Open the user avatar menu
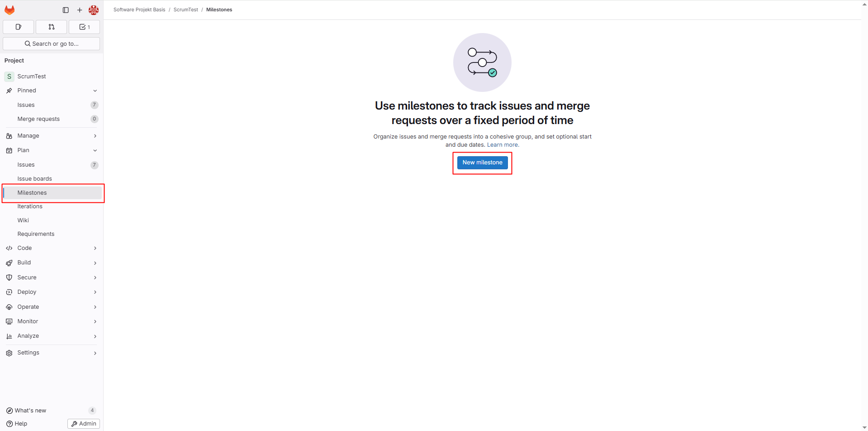The height and width of the screenshot is (431, 868). (x=94, y=10)
